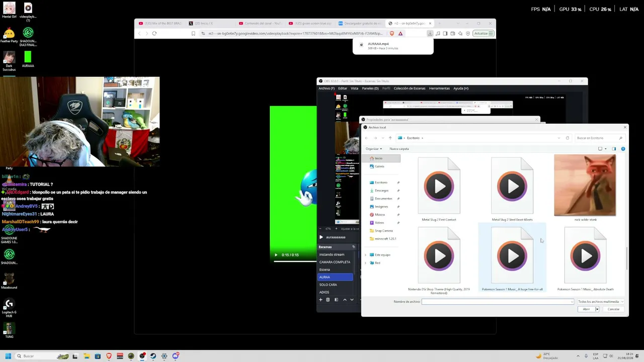Click the Brave Shields lion icon
Image resolution: width=644 pixels, height=362 pixels.
(x=392, y=34)
